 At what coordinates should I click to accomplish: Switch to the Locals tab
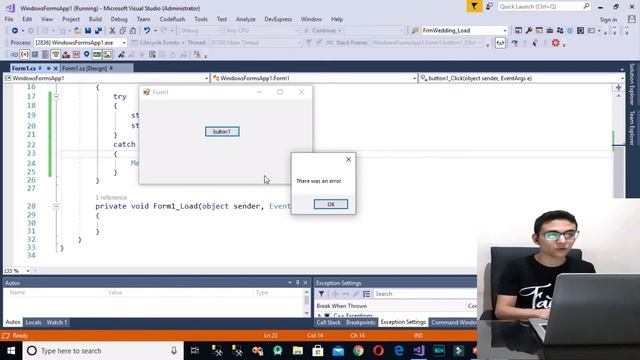tap(33, 322)
